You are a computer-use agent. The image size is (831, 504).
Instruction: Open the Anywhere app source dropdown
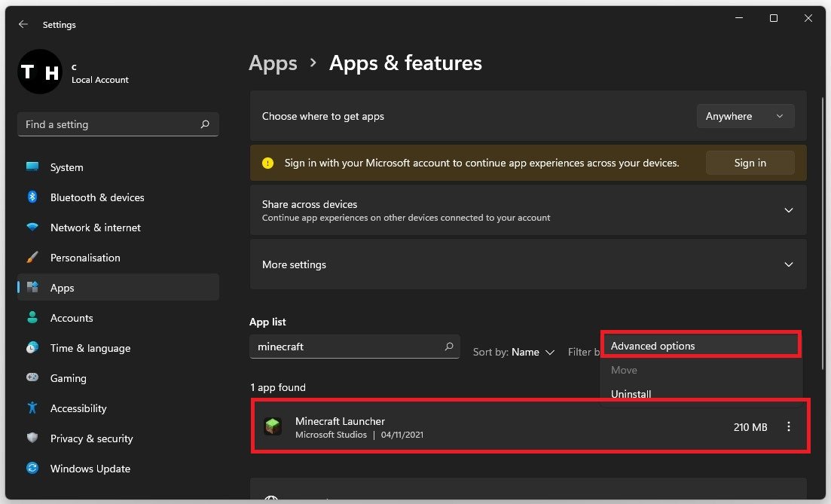point(744,116)
